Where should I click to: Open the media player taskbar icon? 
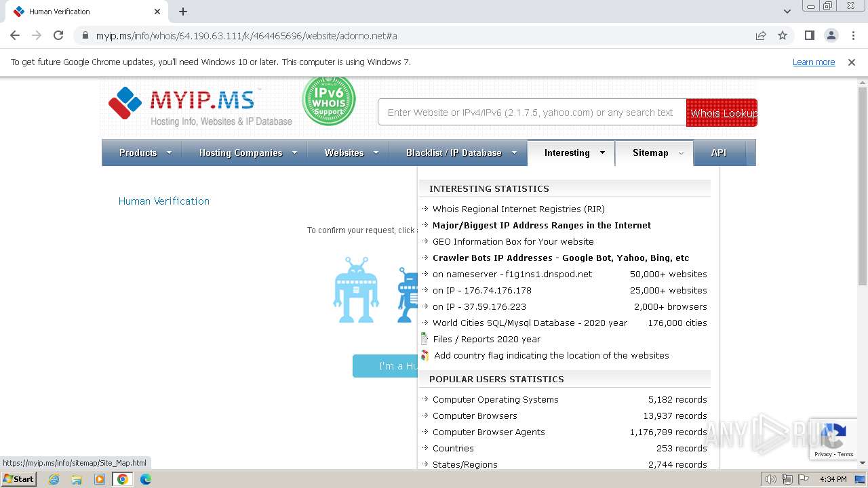(100, 479)
